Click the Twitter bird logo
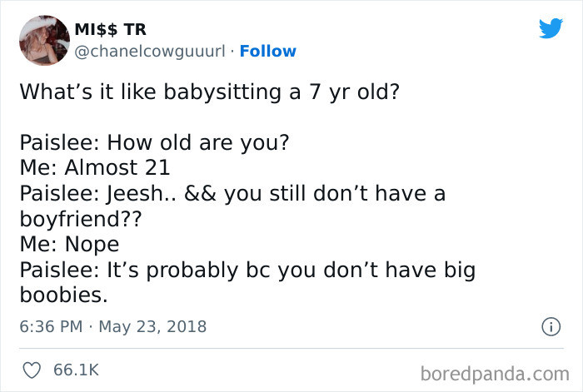Image resolution: width=583 pixels, height=392 pixels. pos(551,28)
